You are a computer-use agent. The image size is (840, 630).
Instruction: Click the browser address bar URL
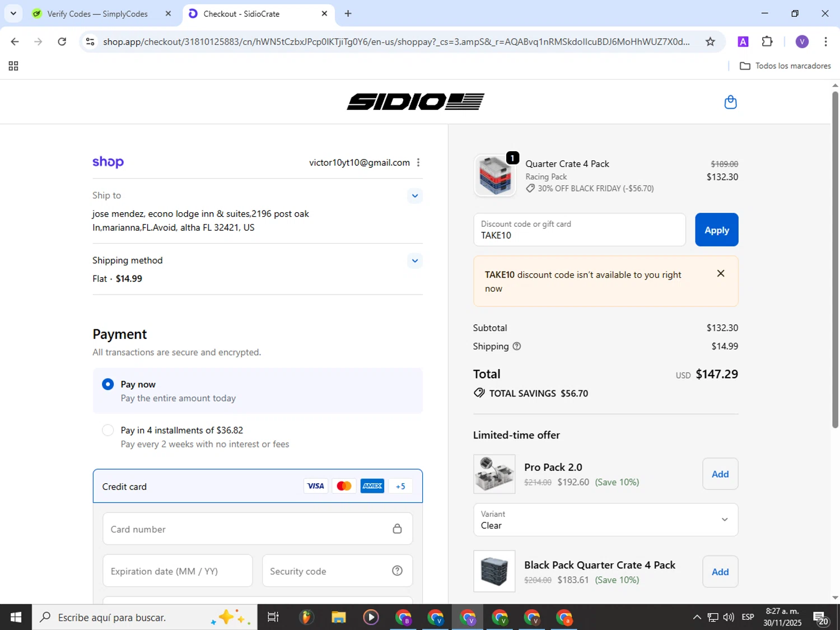coord(396,41)
